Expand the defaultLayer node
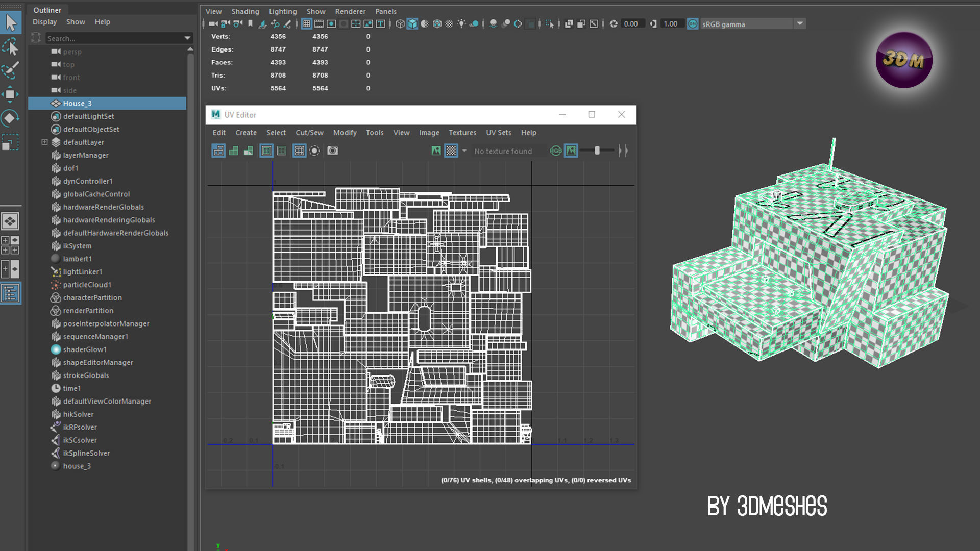The image size is (980, 551). [x=44, y=142]
